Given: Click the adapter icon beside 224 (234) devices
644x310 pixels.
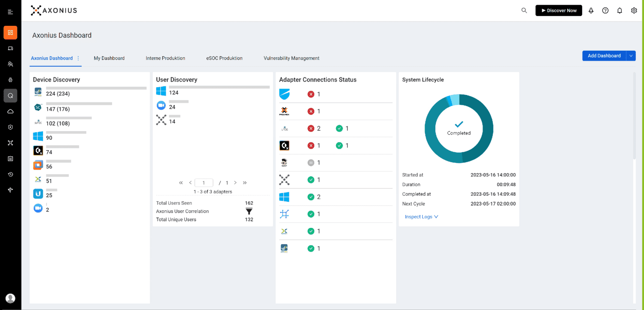Looking at the screenshot, I should pyautogui.click(x=38, y=92).
